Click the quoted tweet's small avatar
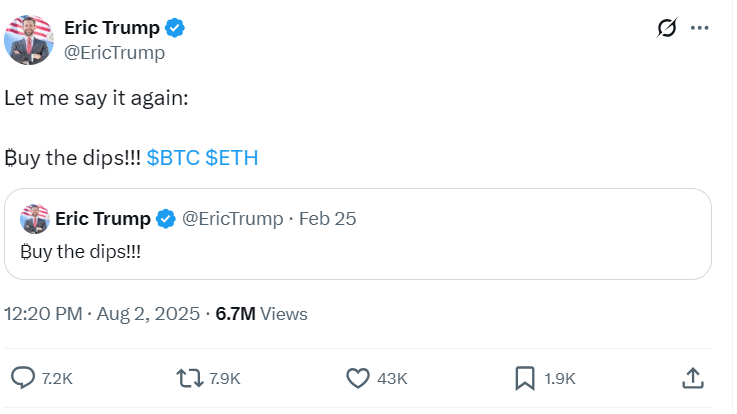The image size is (737, 414). click(x=35, y=218)
